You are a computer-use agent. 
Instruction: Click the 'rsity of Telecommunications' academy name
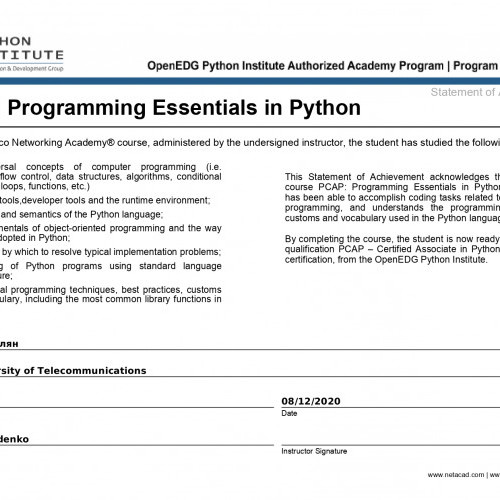pos(73,371)
